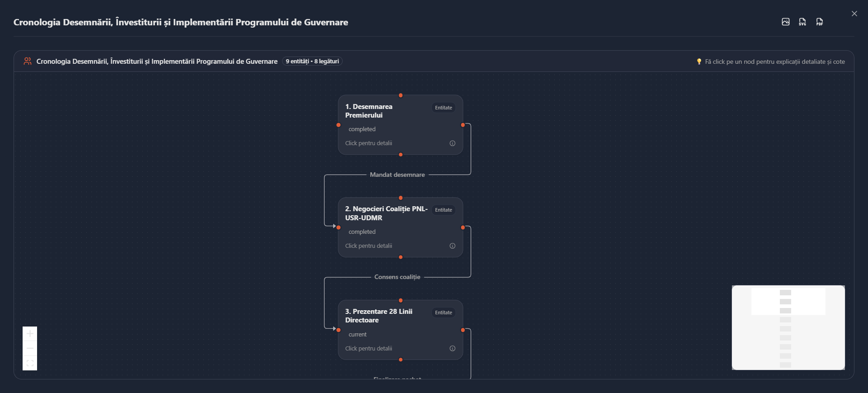This screenshot has height=393, width=868.
Task: Click info icon on Desemnarea Premierului node
Action: 453,143
